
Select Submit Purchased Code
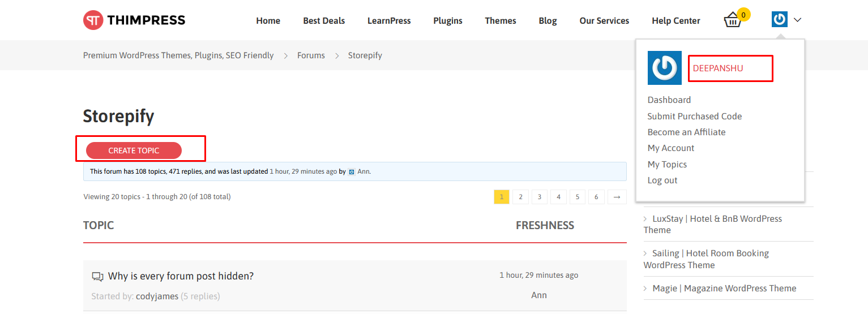[x=695, y=116]
